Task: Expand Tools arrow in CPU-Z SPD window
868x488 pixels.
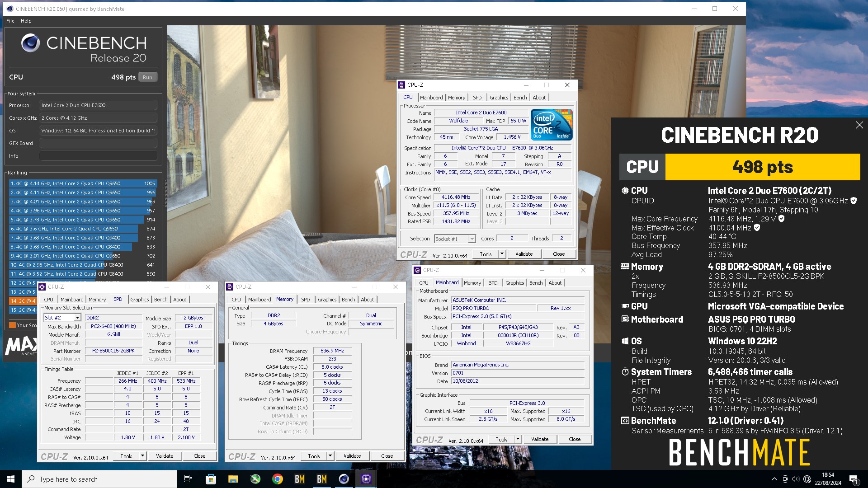Action: [142, 456]
